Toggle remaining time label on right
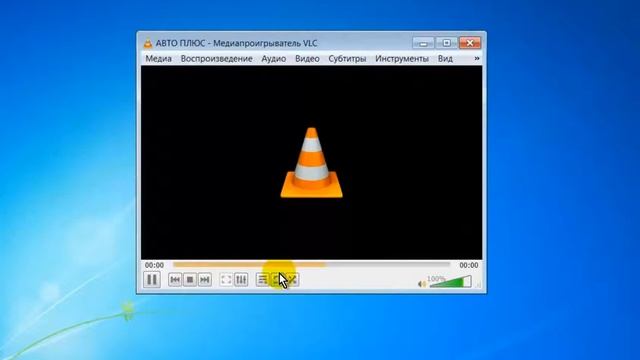This screenshot has width=640, height=360. pos(469,265)
